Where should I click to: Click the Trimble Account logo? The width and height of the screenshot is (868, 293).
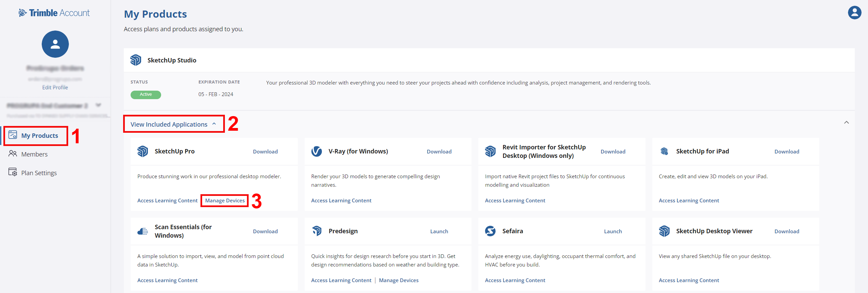pyautogui.click(x=54, y=13)
